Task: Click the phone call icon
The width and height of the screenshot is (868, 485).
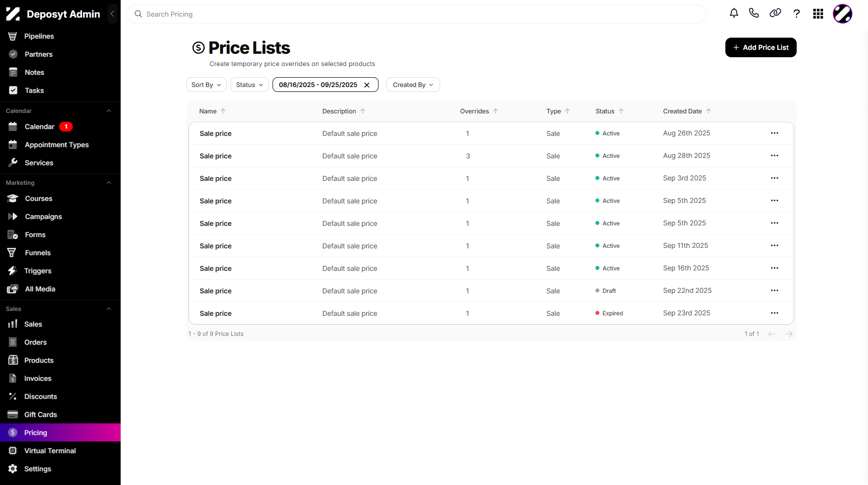Action: click(x=754, y=13)
